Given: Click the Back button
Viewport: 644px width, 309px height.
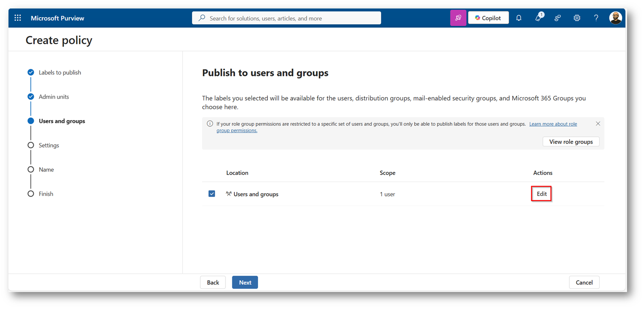Looking at the screenshot, I should 213,282.
